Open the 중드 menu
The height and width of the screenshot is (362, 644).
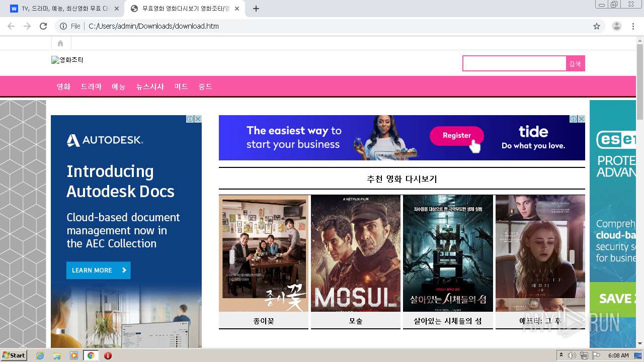(205, 86)
